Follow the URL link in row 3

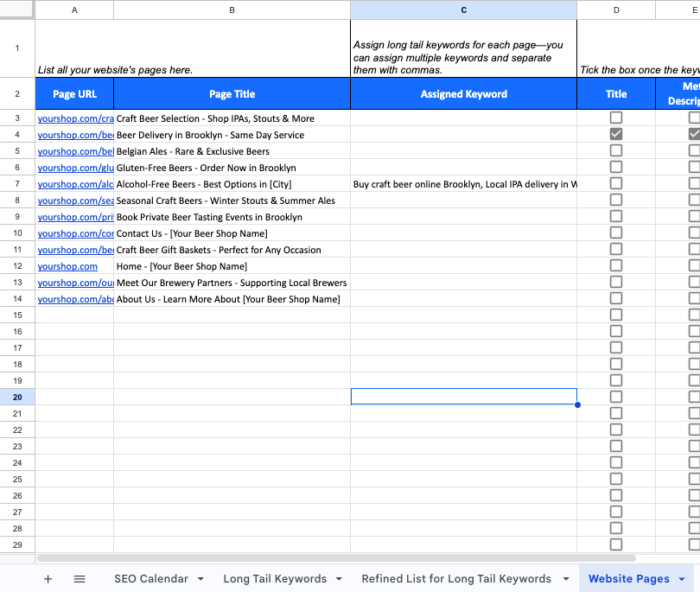[x=75, y=118]
